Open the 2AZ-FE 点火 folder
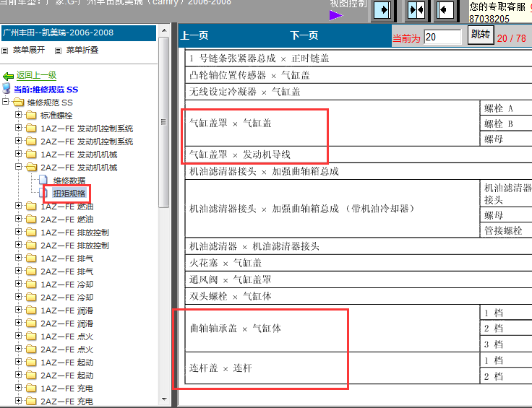The width and height of the screenshot is (532, 408). tap(66, 350)
